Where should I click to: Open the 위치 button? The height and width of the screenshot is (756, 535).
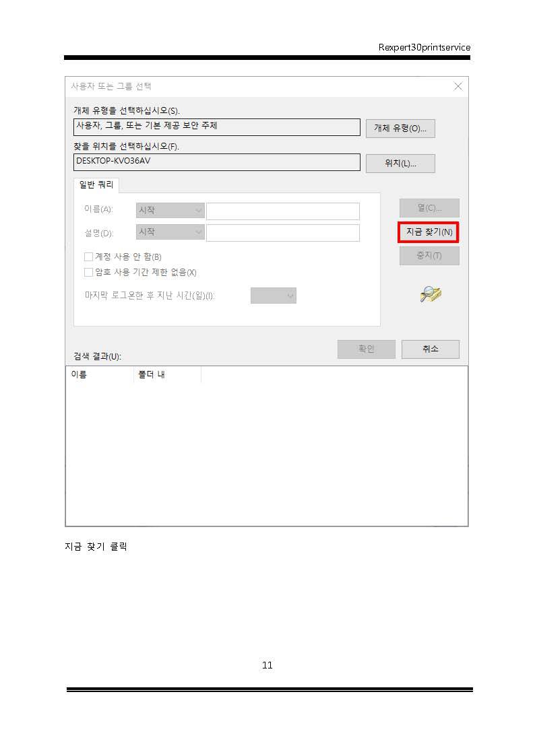tap(400, 164)
